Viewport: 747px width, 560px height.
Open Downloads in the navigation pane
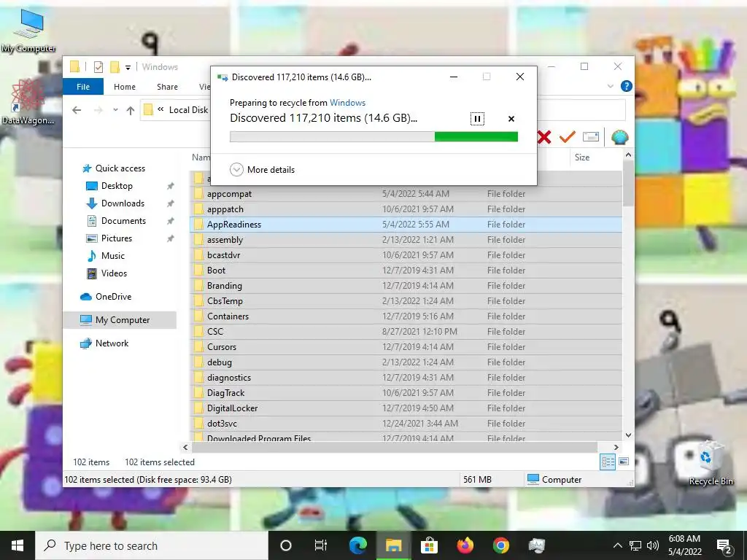point(123,203)
